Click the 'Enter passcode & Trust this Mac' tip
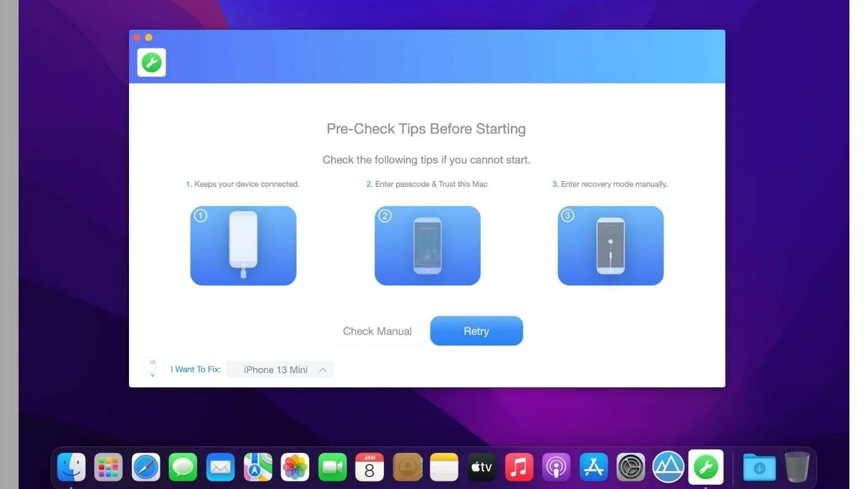The width and height of the screenshot is (868, 489). click(427, 184)
